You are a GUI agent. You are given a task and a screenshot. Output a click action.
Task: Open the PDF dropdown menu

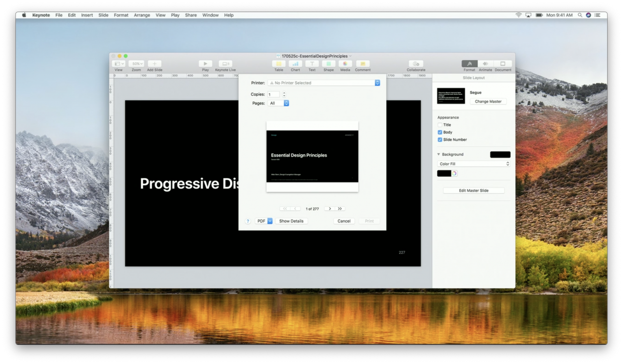(x=264, y=221)
